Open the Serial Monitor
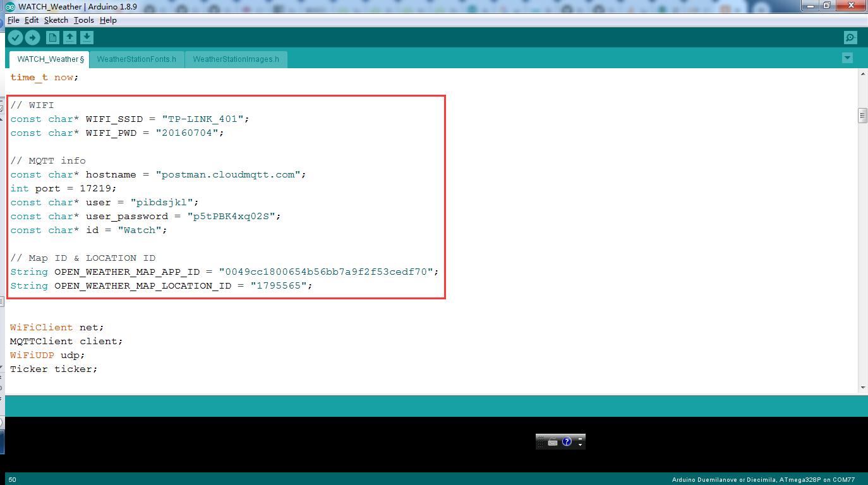Image resolution: width=868 pixels, height=485 pixels. tap(851, 38)
